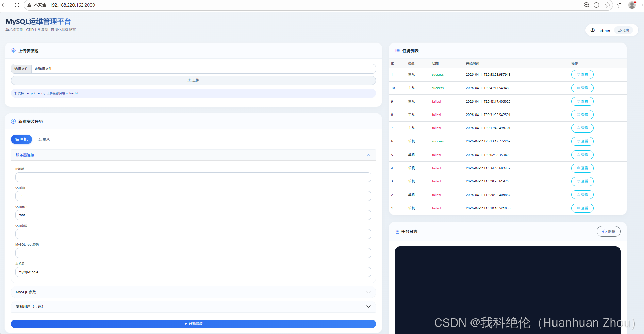View details of task ID 6

tap(582, 141)
